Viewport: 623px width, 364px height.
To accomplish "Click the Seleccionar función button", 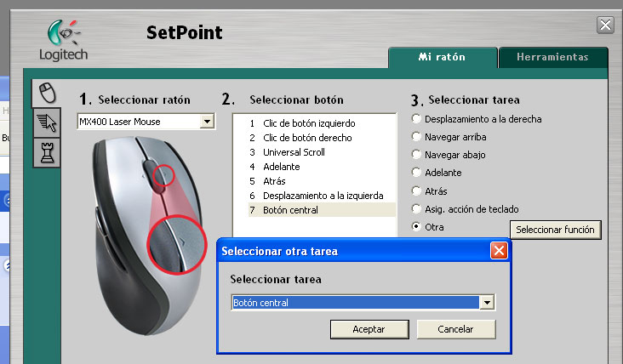I will pyautogui.click(x=555, y=230).
